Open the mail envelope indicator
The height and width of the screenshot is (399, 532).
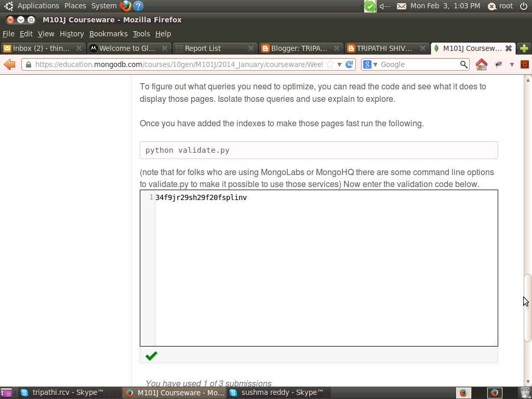(x=402, y=6)
